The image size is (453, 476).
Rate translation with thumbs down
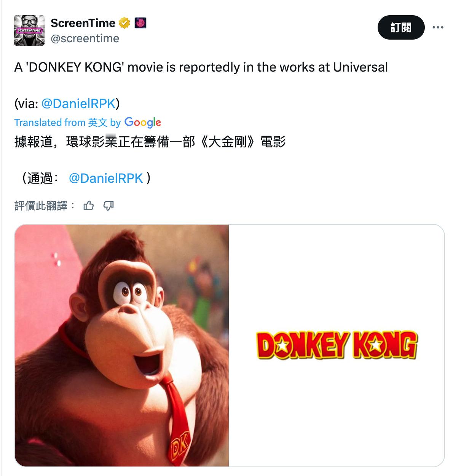pos(108,206)
